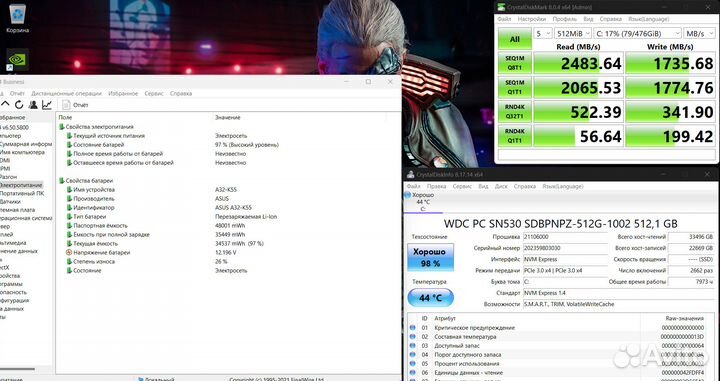The width and height of the screenshot is (720, 381).
Task: Click the CrystalDiskInfo title bar app icon
Action: pyautogui.click(x=411, y=174)
